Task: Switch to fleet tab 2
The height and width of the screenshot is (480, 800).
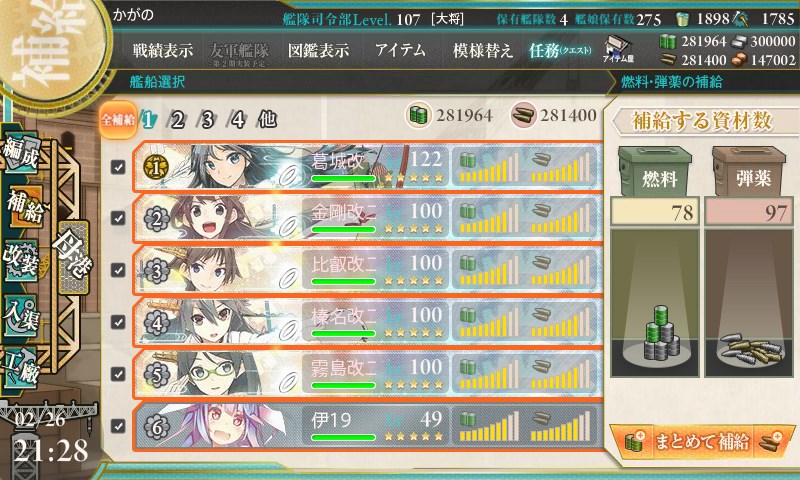Action: click(x=177, y=120)
